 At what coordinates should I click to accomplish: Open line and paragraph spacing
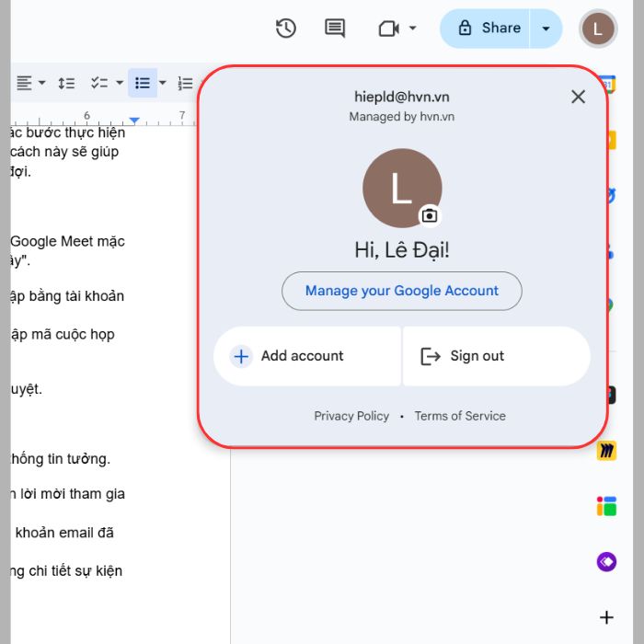(x=66, y=83)
